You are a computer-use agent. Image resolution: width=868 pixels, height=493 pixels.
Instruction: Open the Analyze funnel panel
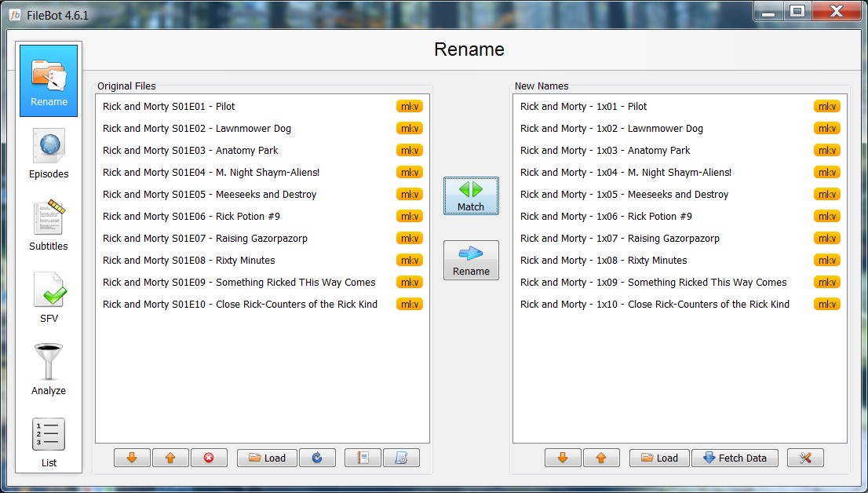point(49,370)
